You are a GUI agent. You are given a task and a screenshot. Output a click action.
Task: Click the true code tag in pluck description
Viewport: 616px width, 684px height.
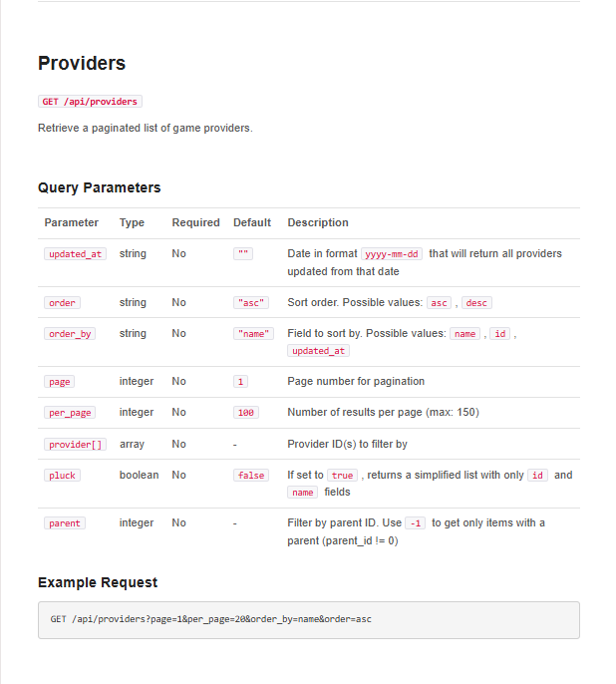tap(343, 476)
